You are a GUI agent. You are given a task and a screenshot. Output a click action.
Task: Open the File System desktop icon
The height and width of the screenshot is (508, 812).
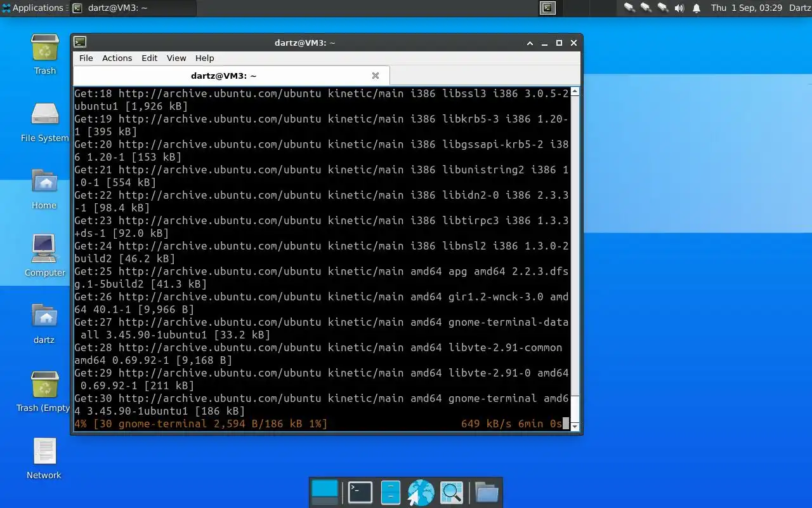point(44,115)
